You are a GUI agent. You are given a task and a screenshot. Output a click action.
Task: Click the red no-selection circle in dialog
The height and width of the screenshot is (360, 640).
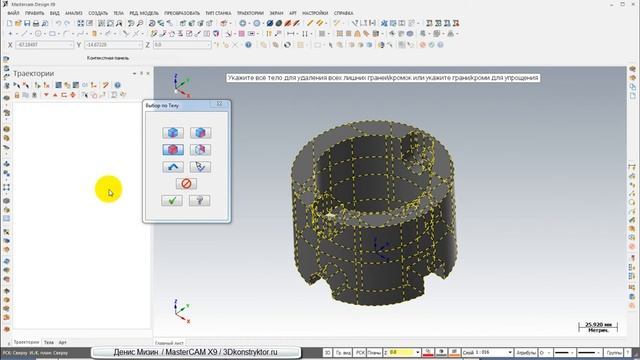186,184
